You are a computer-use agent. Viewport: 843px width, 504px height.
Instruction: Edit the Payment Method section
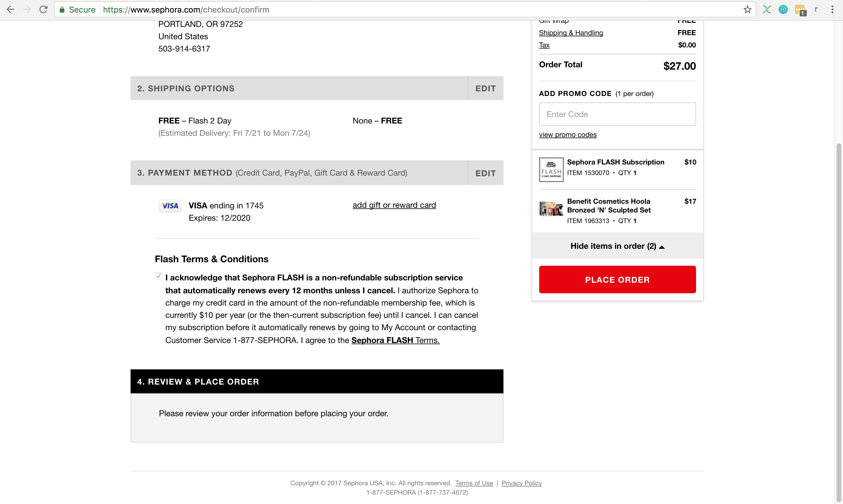point(485,173)
